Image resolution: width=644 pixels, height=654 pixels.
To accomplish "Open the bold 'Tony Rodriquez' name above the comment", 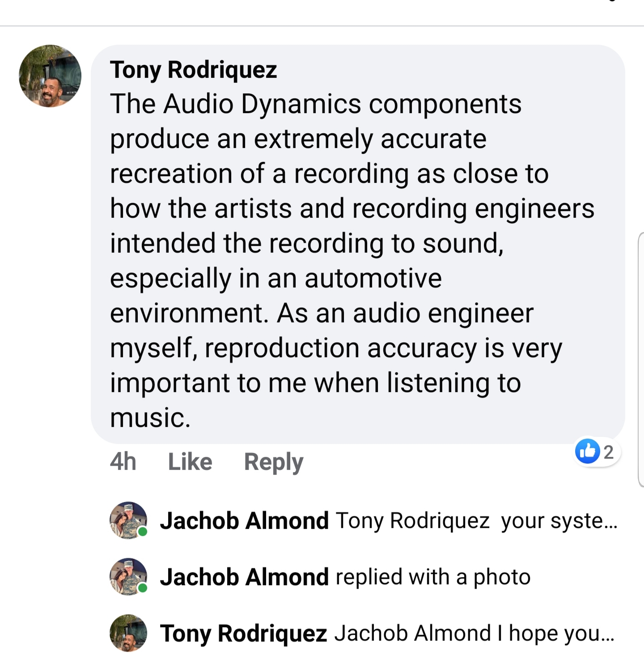I will (193, 70).
